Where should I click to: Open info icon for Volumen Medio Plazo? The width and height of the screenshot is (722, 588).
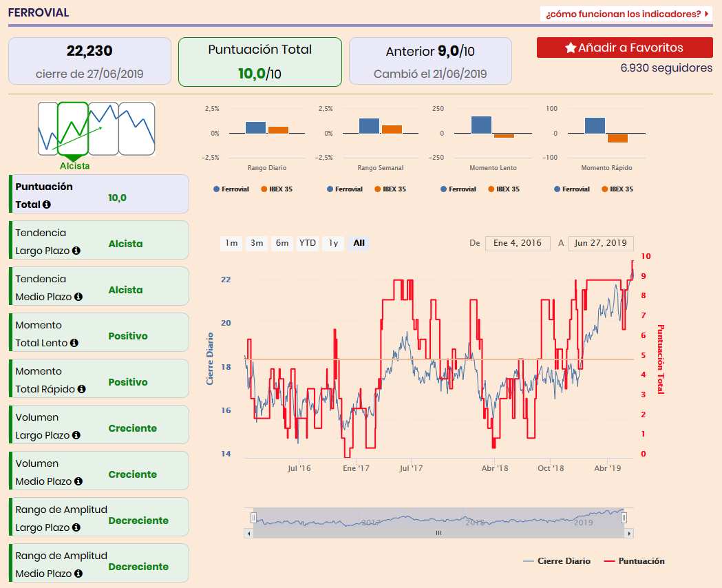click(x=78, y=481)
